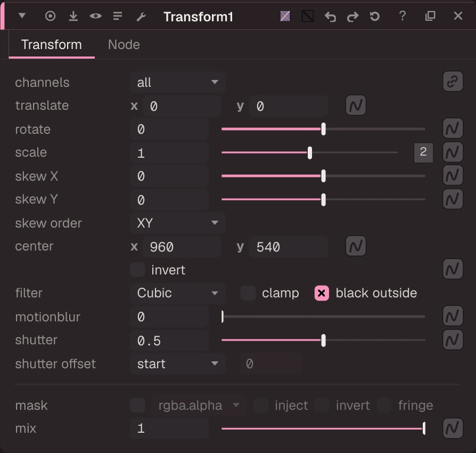
Task: Click the center node target circle icon
Action: [x=51, y=16]
